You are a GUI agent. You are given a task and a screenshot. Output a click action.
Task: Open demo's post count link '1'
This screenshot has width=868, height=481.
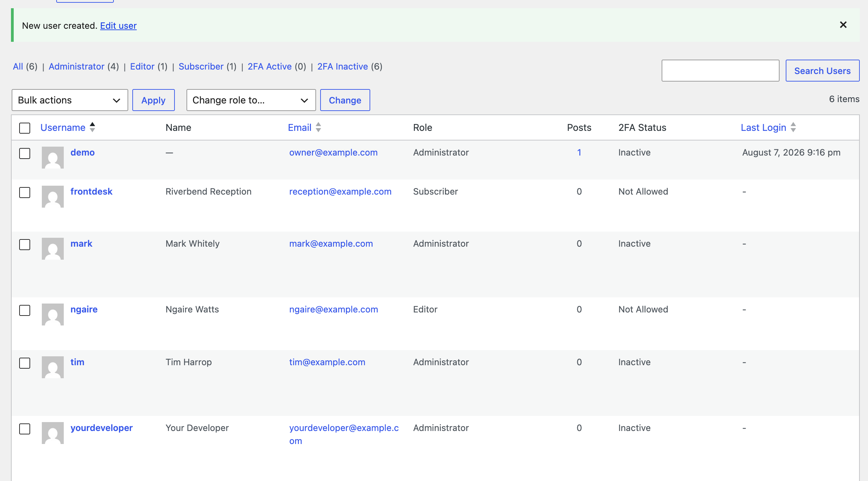579,152
